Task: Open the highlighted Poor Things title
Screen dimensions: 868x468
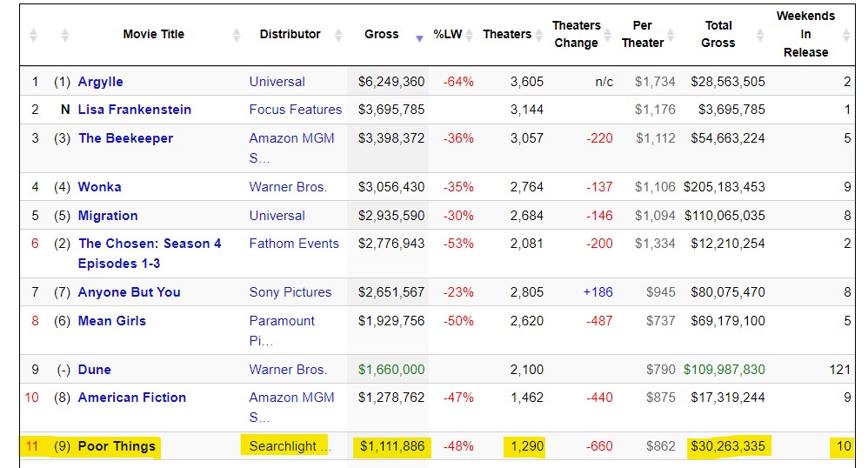Action: pos(117,446)
